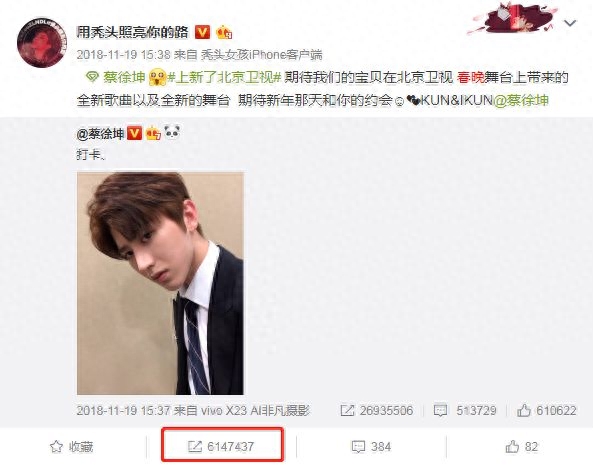The image size is (593, 465).
Task: Click the repost button showing 6147437
Action: 222,447
